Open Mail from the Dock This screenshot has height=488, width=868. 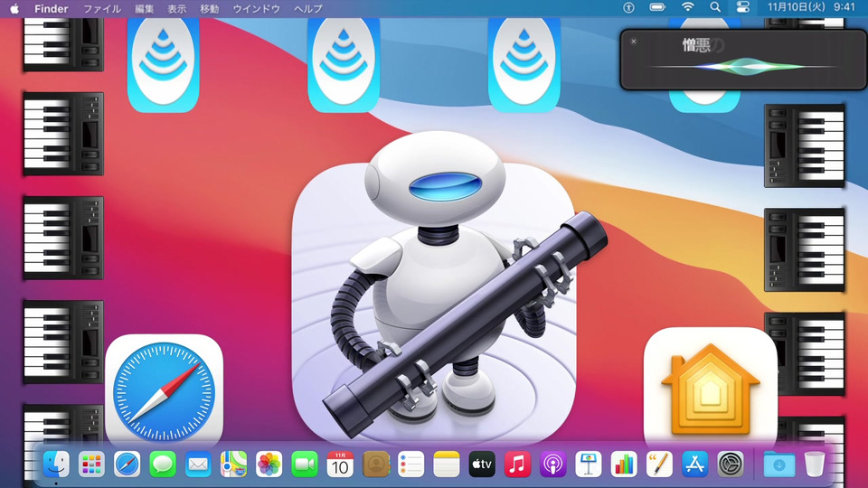point(198,465)
